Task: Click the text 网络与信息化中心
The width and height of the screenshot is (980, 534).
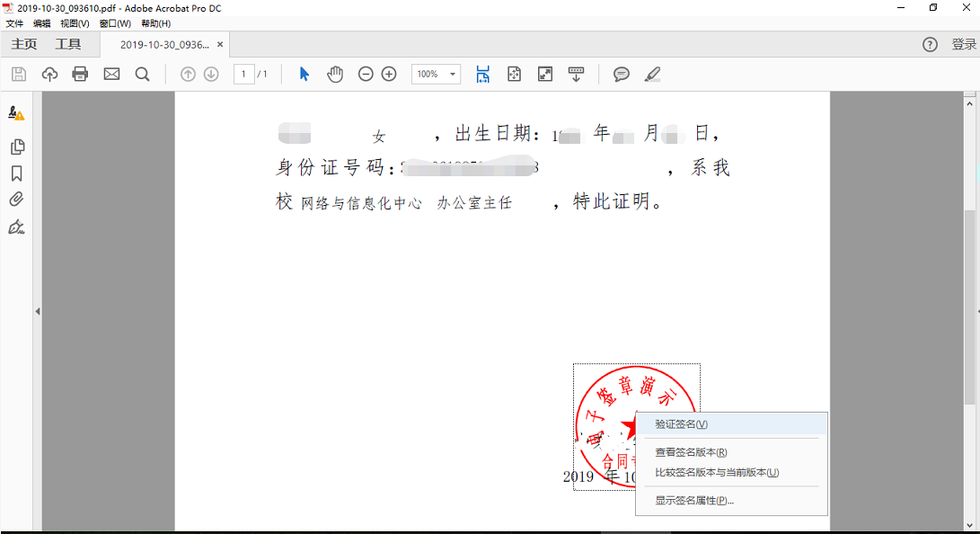Action: click(x=361, y=202)
